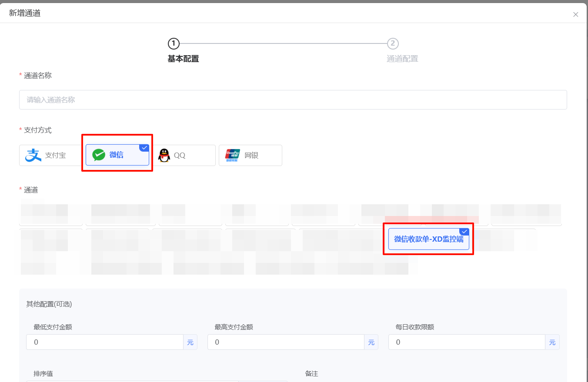Deselect the 微信 payment method

[117, 155]
